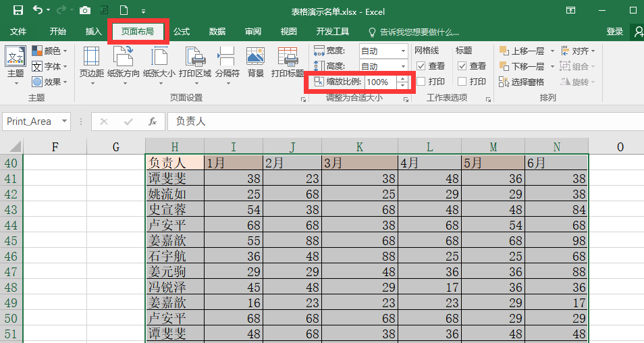Create a new blank document from quick access toolbar
The image size is (644, 343).
click(124, 10)
